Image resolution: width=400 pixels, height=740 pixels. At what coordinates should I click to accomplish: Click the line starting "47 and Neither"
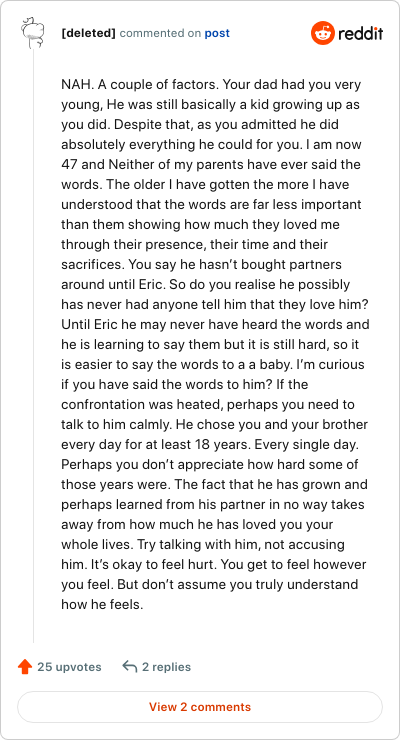pyautogui.click(x=210, y=165)
